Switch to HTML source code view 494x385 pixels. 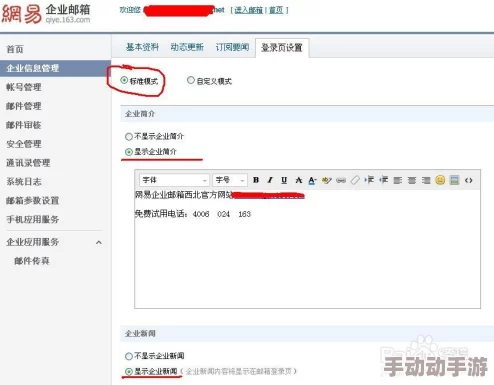(x=469, y=180)
